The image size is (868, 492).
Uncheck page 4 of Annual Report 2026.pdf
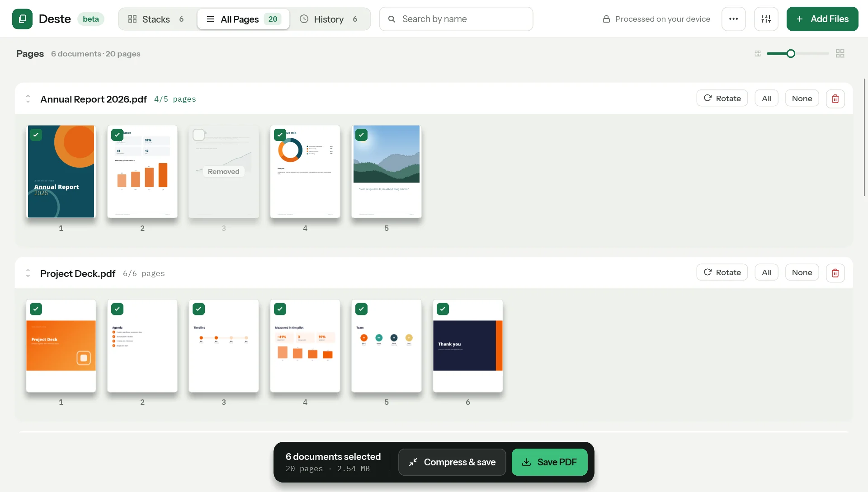pos(280,135)
